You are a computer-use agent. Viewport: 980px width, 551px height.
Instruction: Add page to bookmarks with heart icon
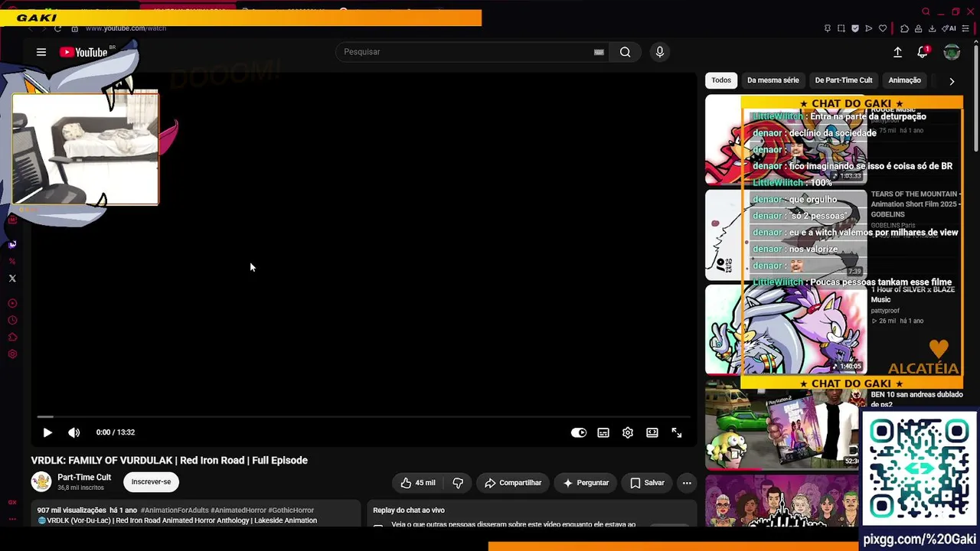pyautogui.click(x=883, y=28)
